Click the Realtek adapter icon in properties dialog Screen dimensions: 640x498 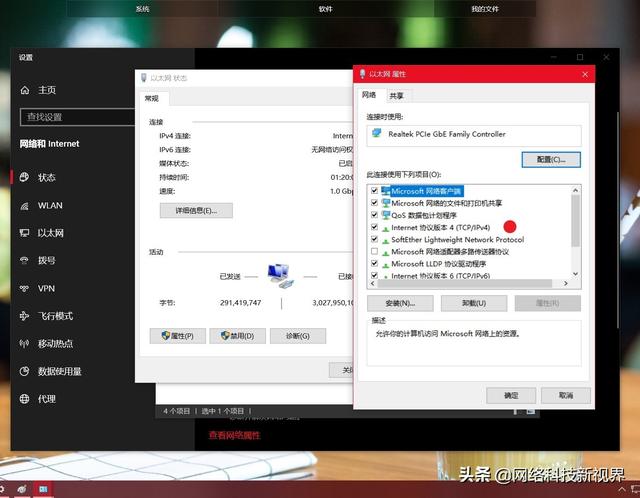pyautogui.click(x=377, y=133)
